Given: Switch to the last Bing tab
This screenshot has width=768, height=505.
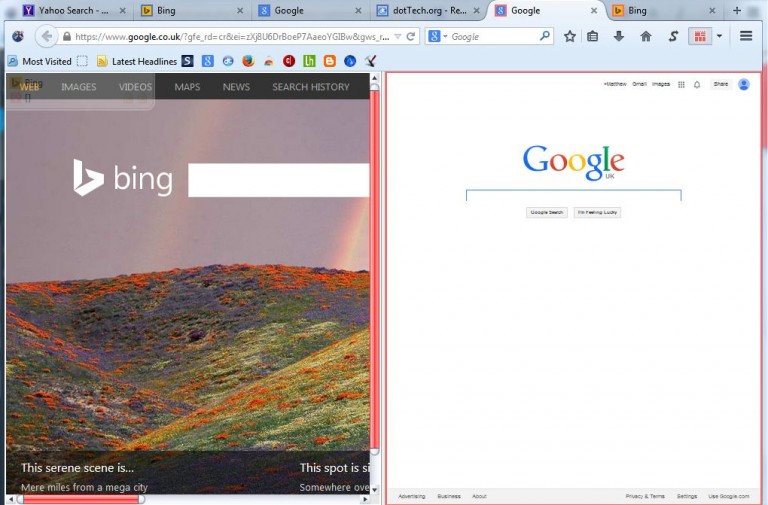Looking at the screenshot, I should tap(665, 10).
